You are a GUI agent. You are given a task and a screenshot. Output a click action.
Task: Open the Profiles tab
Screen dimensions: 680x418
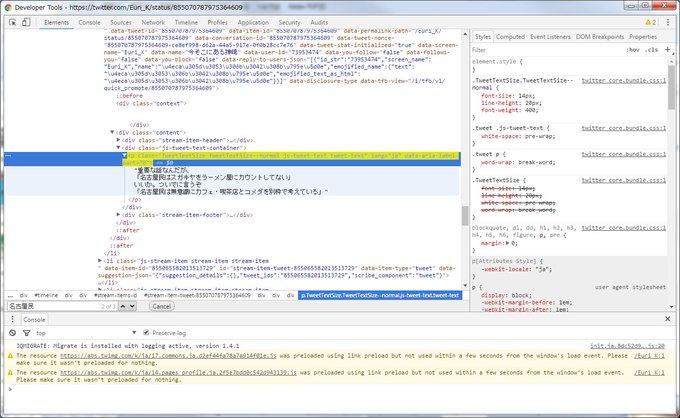tap(217, 22)
